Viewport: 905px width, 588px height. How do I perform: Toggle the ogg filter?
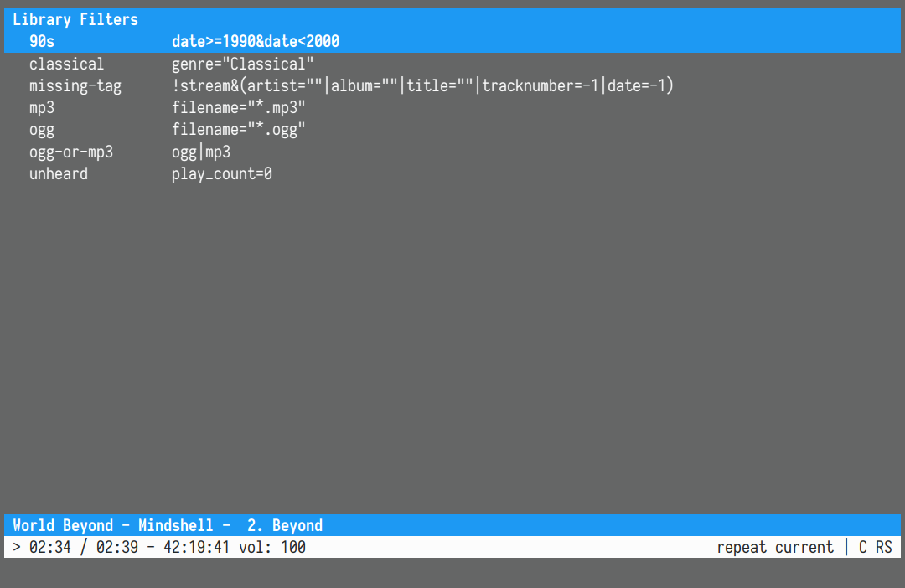(42, 130)
